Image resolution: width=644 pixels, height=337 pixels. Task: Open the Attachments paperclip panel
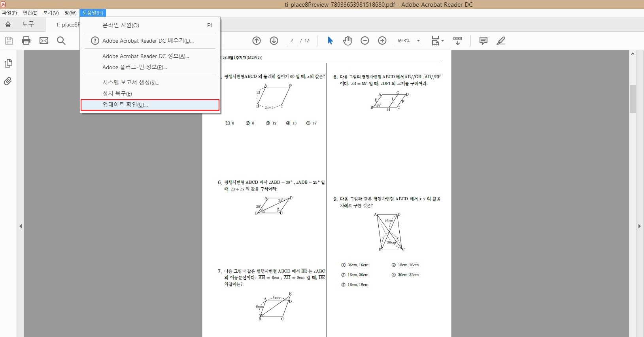(8, 81)
